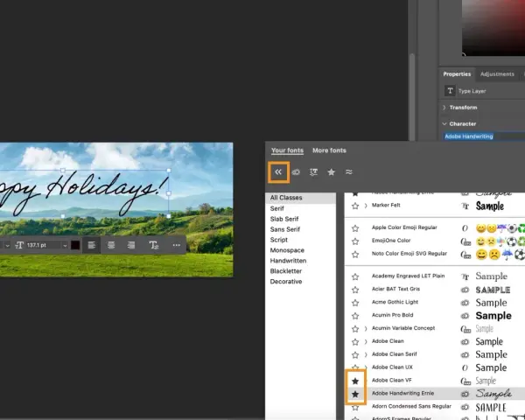Unfavorite Adobe Handwriting Ernie star
The height and width of the screenshot is (420, 525).
point(355,395)
